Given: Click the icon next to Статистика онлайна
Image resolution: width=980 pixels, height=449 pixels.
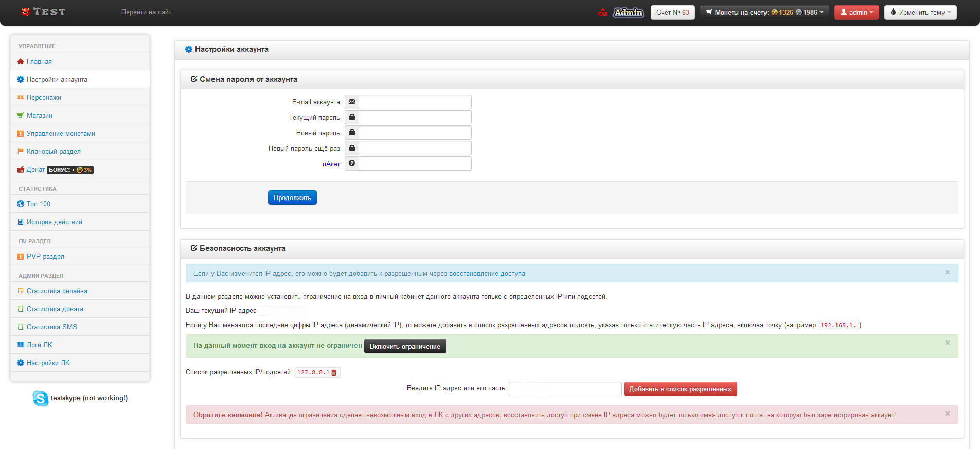Looking at the screenshot, I should point(21,291).
